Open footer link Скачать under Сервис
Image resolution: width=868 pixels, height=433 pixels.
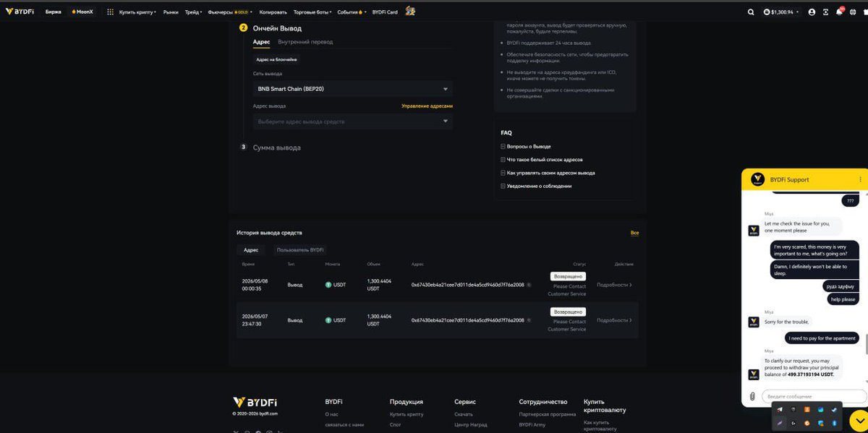point(464,414)
